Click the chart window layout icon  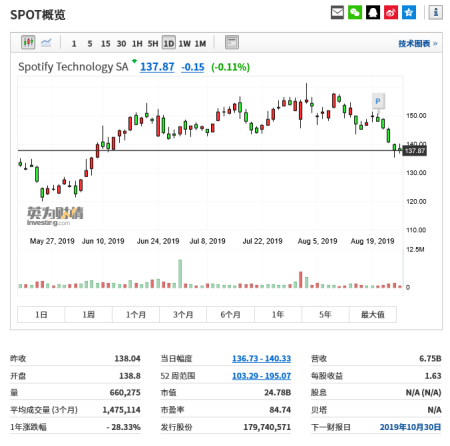pos(232,43)
